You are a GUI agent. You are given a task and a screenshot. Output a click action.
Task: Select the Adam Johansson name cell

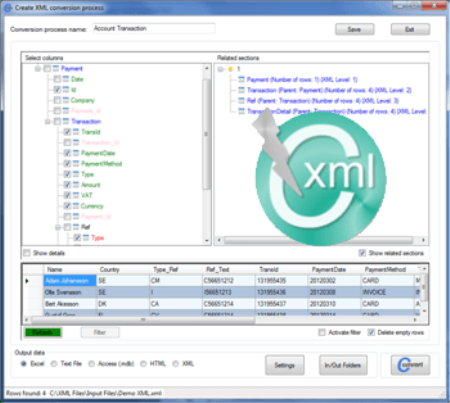(x=70, y=281)
